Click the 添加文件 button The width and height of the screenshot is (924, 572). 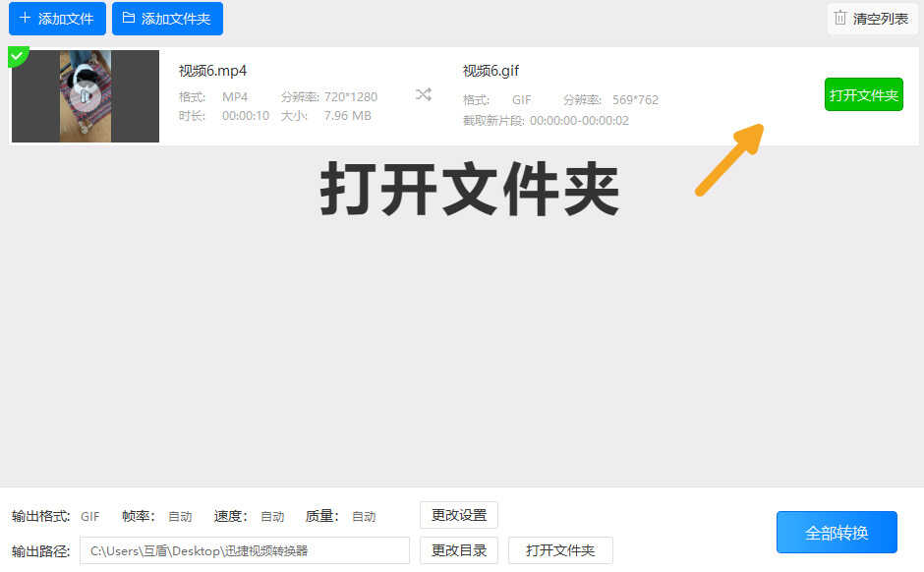click(57, 19)
